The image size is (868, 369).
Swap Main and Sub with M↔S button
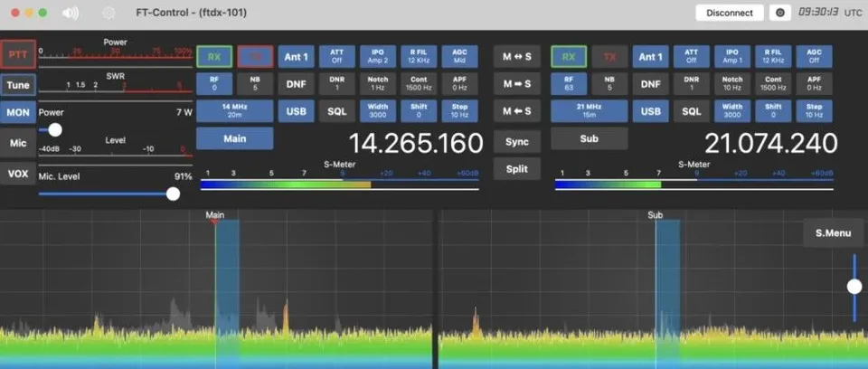tap(517, 57)
